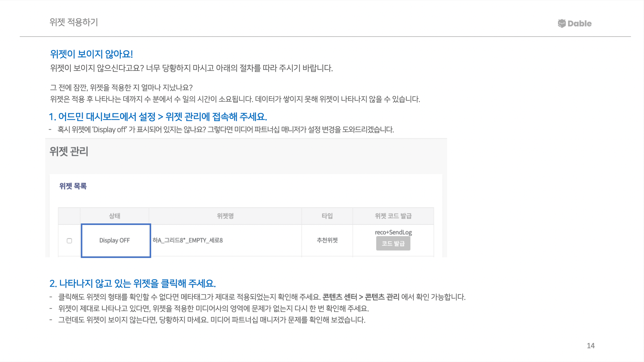Click step 1 heading about 어드민 대시보드
Image resolution: width=644 pixels, height=362 pixels.
click(158, 117)
